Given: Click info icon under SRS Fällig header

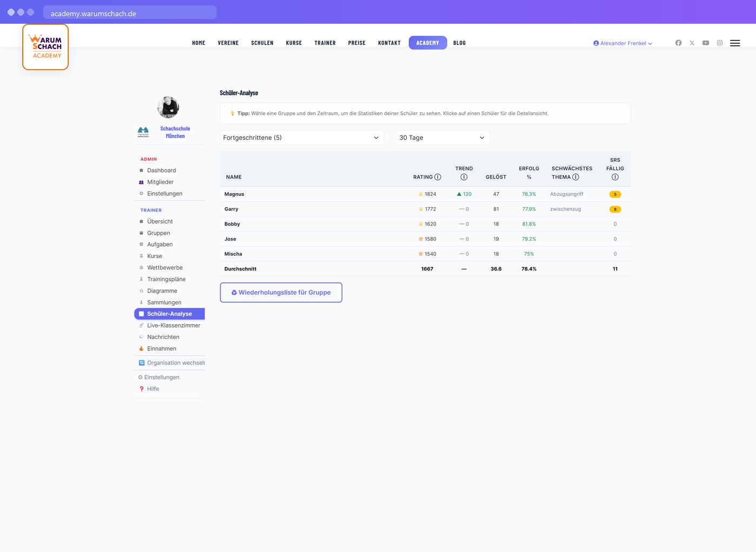Looking at the screenshot, I should [x=615, y=177].
